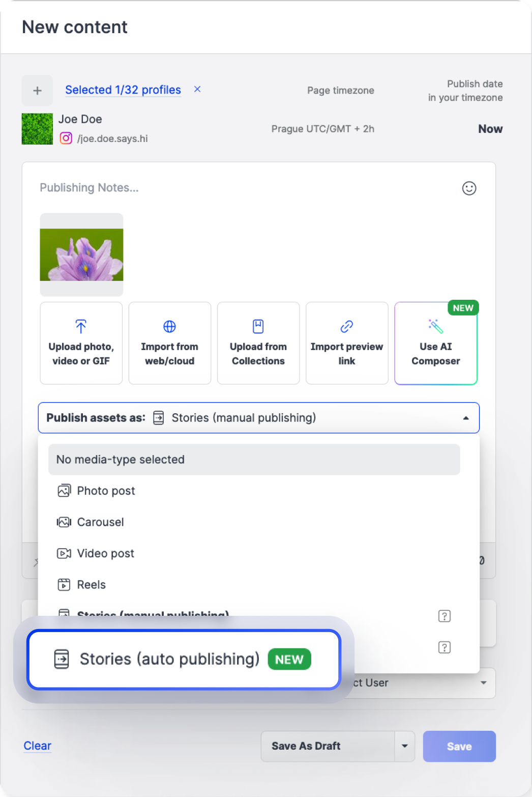Click the upper question mark help icon
Image resolution: width=532 pixels, height=797 pixels.
[x=444, y=616]
